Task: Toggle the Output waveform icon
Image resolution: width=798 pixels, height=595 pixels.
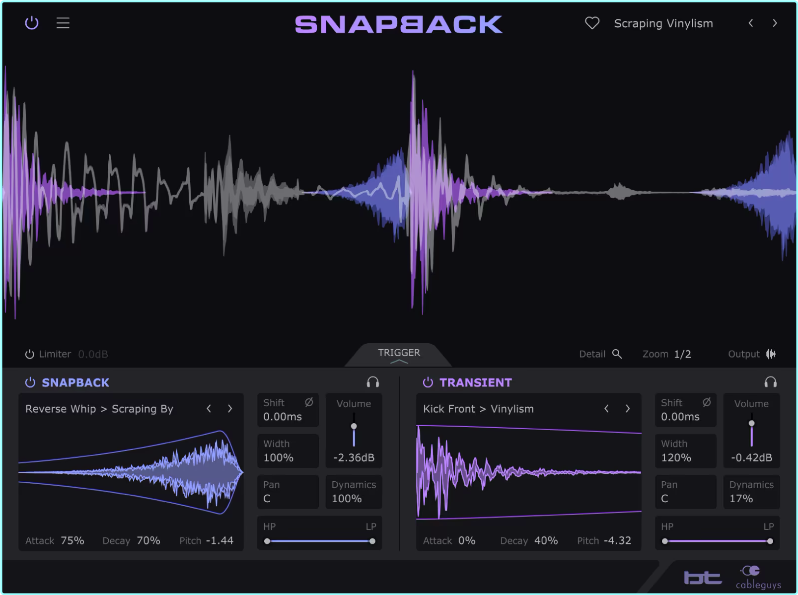Action: [771, 354]
